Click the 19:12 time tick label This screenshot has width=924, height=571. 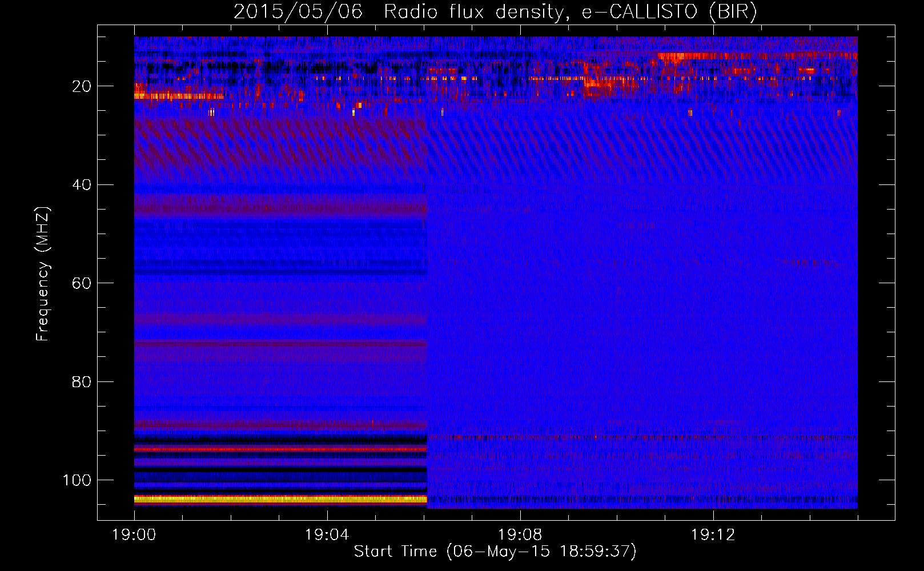coord(713,535)
